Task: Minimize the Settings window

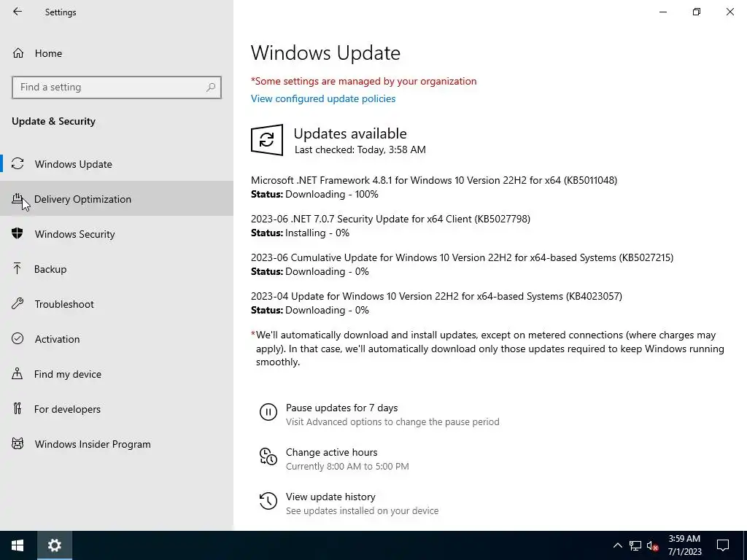Action: click(663, 12)
